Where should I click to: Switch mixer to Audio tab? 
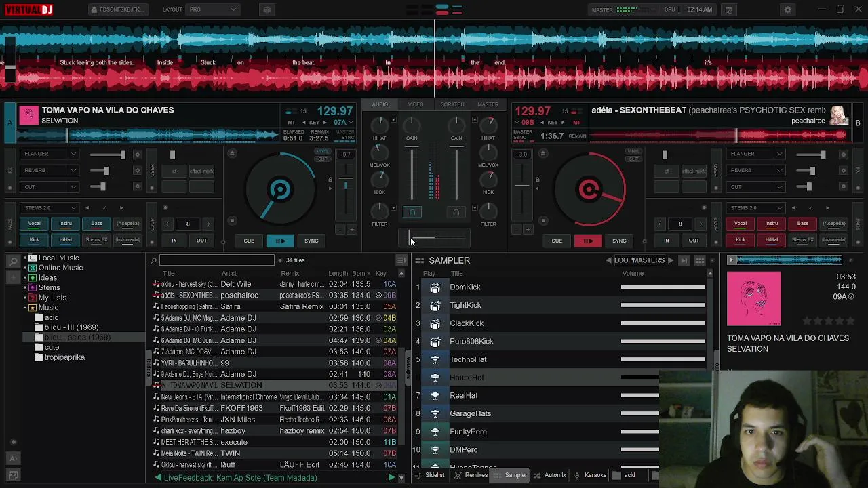pyautogui.click(x=380, y=105)
